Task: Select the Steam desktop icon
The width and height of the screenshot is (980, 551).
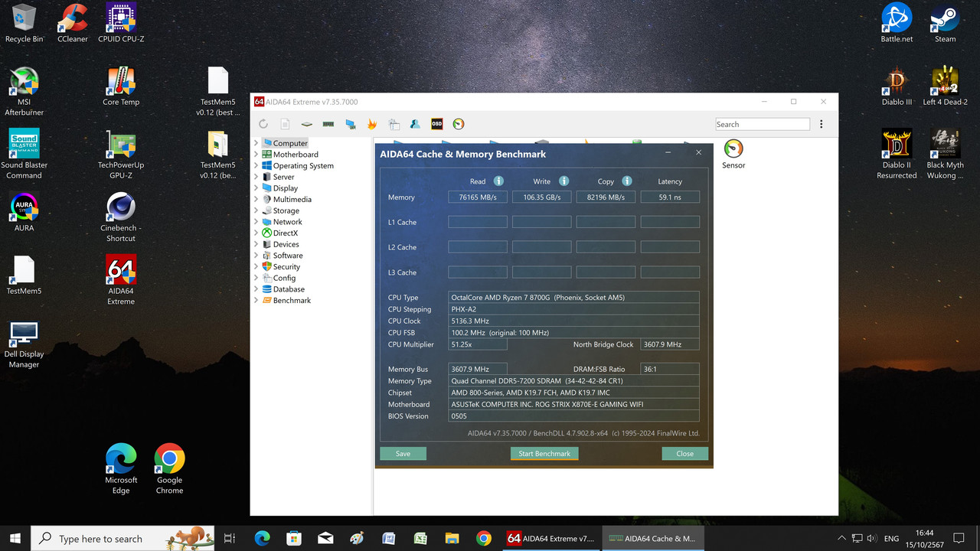Action: [x=946, y=24]
